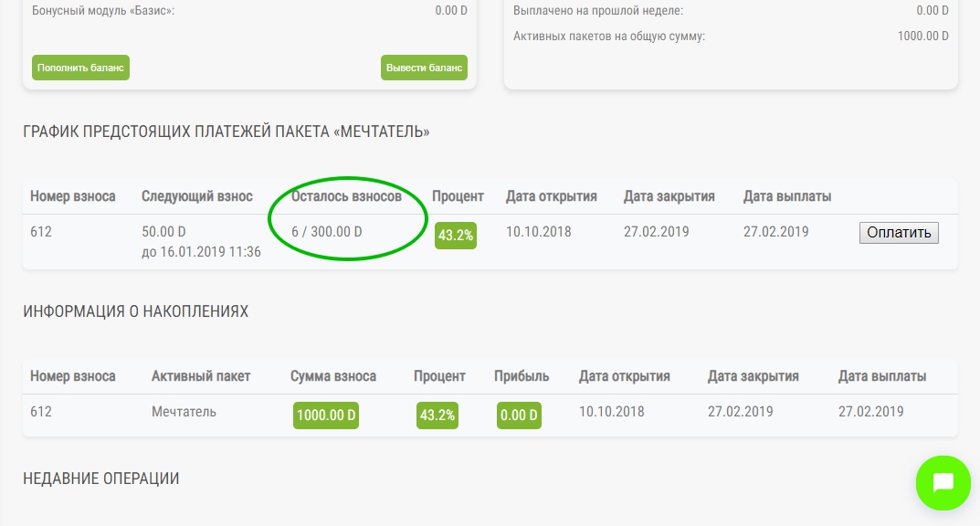The width and height of the screenshot is (980, 526).
Task: Select the Дата выплаты header in payments schedule
Action: [x=787, y=196]
